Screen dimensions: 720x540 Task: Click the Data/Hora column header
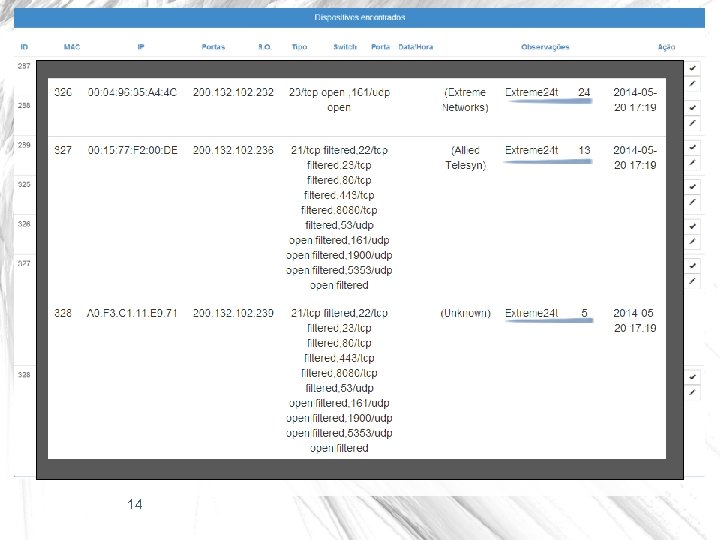point(416,47)
